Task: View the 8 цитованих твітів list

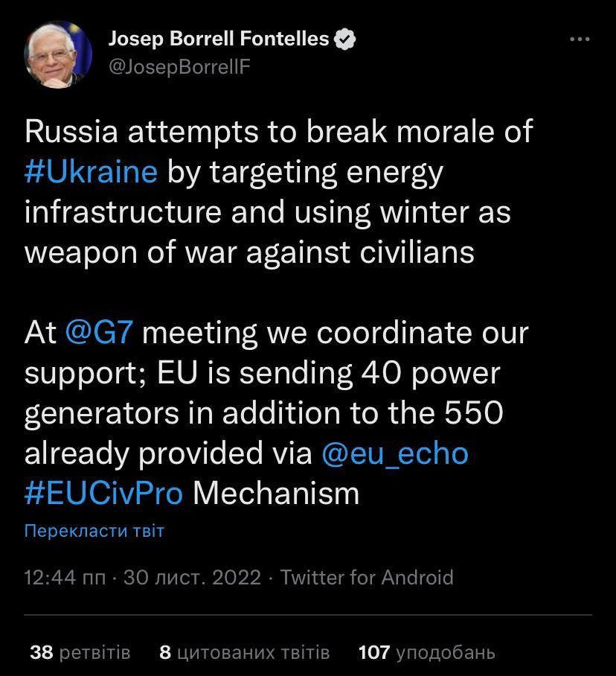Action: 244,653
